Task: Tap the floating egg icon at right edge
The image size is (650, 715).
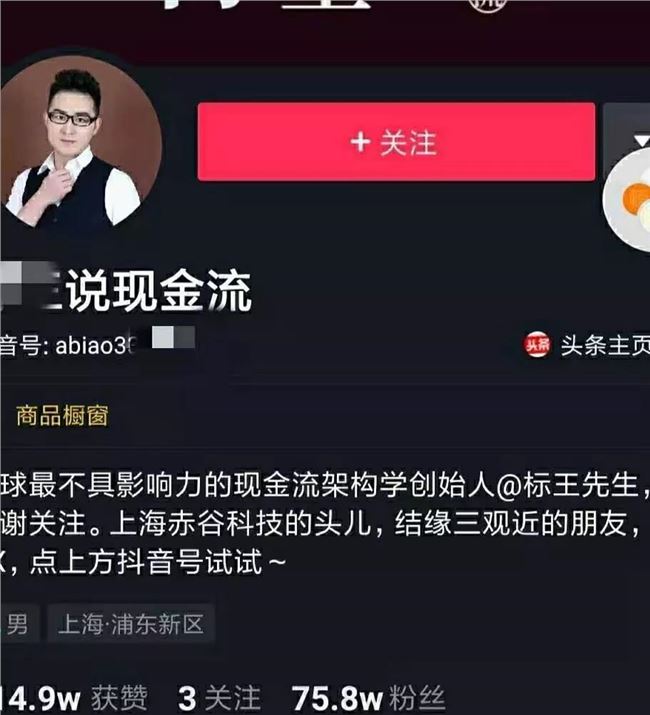Action: 627,199
